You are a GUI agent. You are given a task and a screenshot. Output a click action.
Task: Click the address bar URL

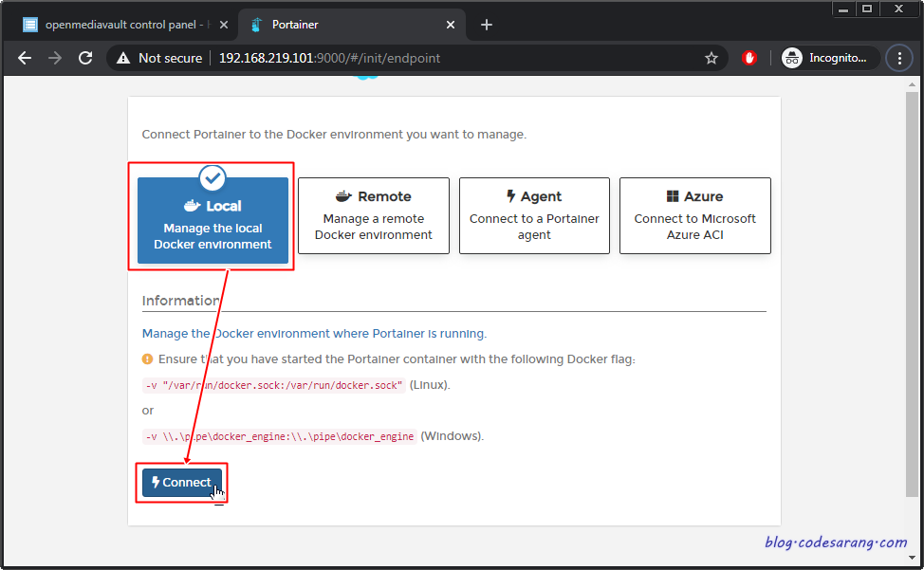click(x=329, y=58)
